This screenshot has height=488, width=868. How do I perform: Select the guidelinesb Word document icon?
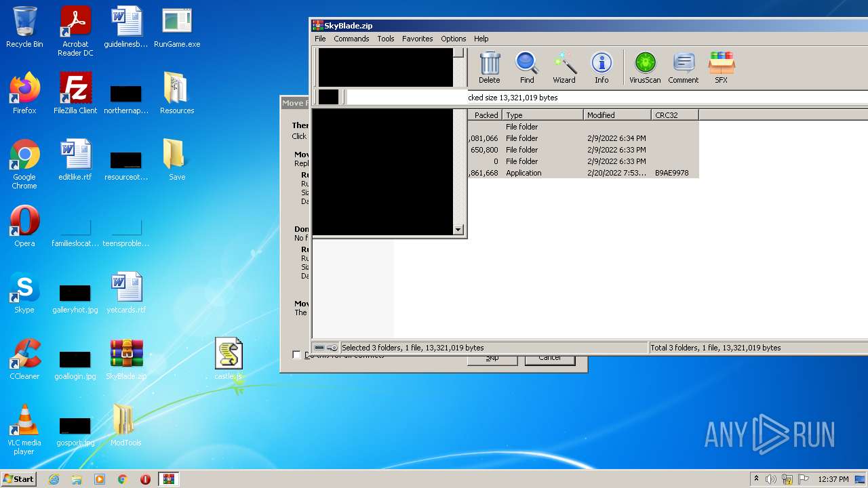(x=126, y=28)
